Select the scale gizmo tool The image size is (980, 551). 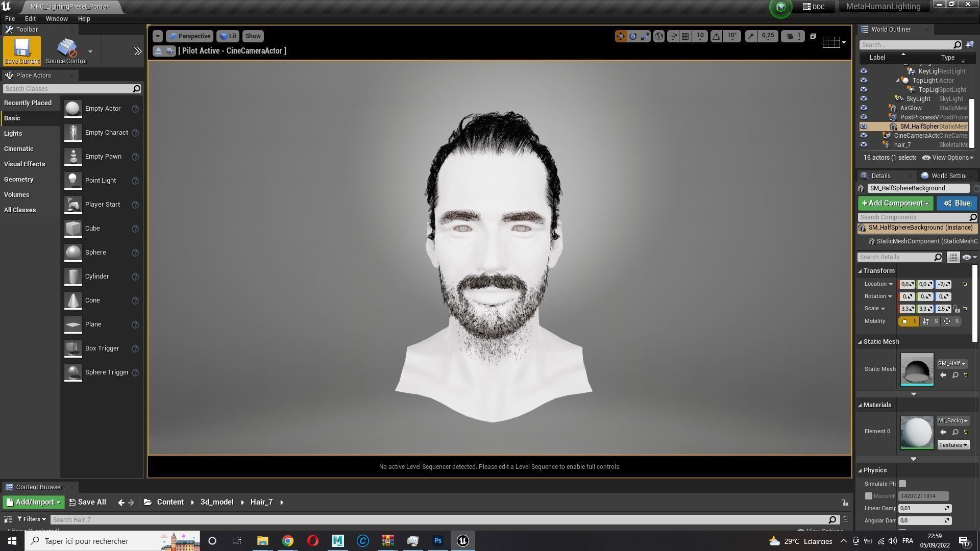[x=646, y=36]
